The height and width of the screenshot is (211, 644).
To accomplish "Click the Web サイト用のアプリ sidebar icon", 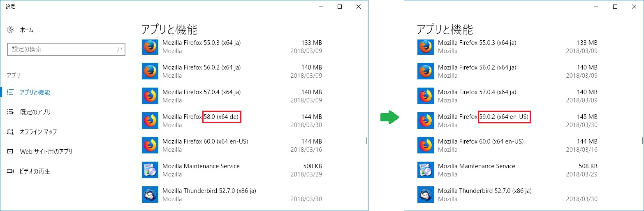I will [11, 151].
